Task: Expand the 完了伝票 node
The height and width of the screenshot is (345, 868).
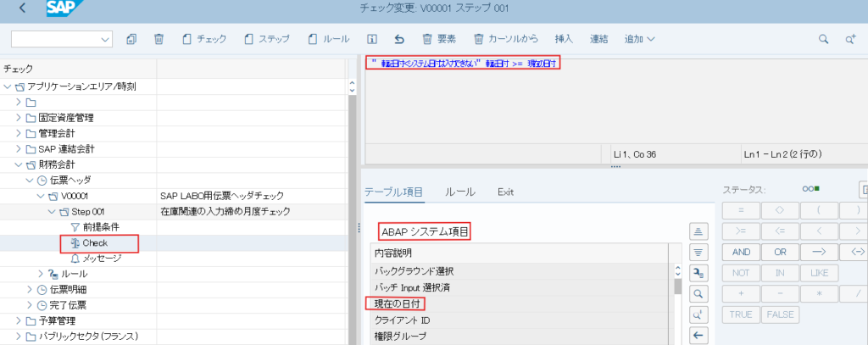Action: [29, 304]
